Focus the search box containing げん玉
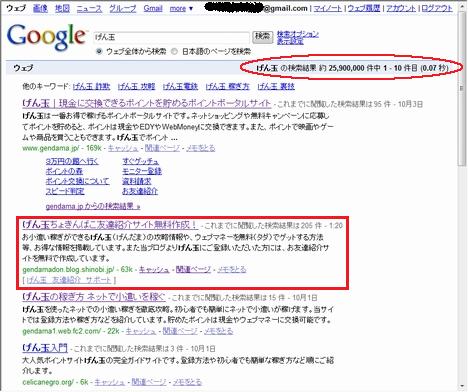Screen dimensions: 468x392 (x=171, y=37)
